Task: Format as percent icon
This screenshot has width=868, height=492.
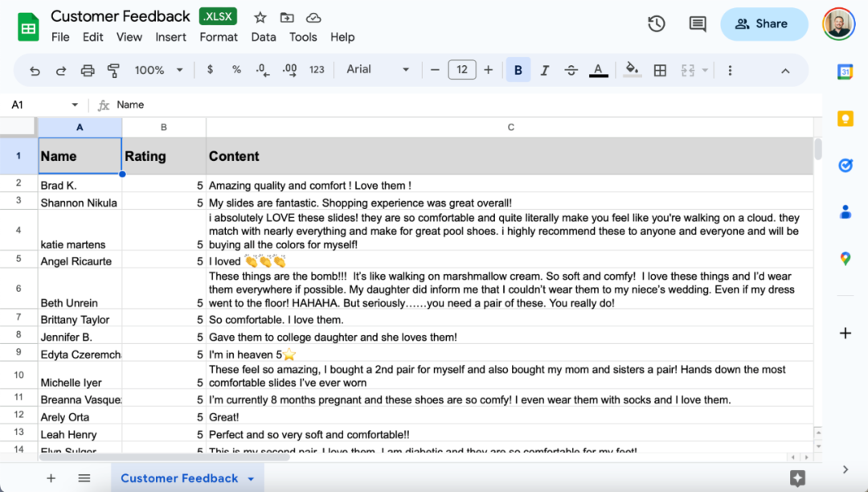Action: (x=236, y=70)
